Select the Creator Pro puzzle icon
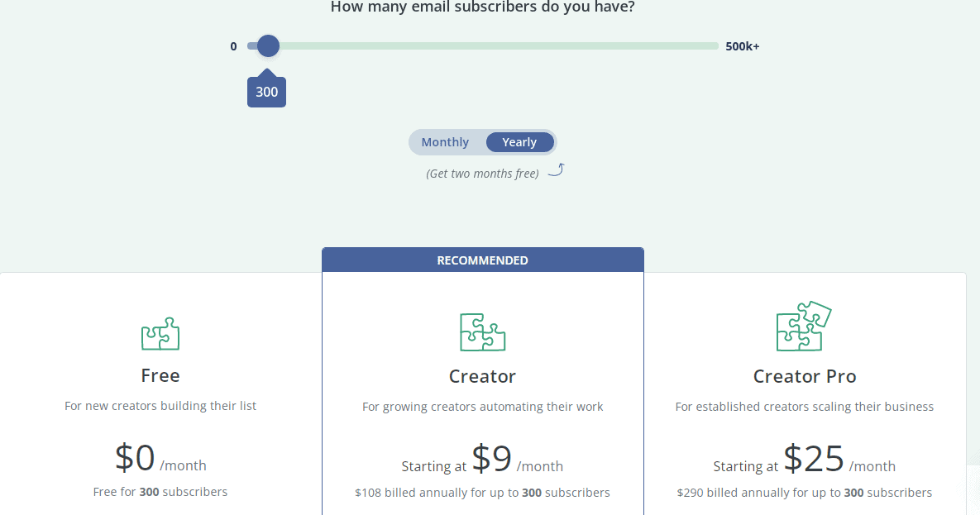 pos(803,325)
